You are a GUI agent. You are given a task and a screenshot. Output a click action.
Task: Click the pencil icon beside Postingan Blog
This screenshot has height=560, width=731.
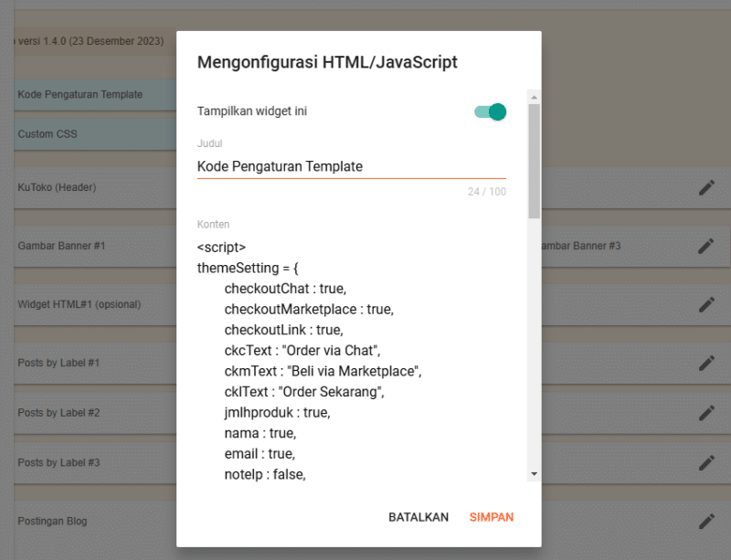coord(706,521)
